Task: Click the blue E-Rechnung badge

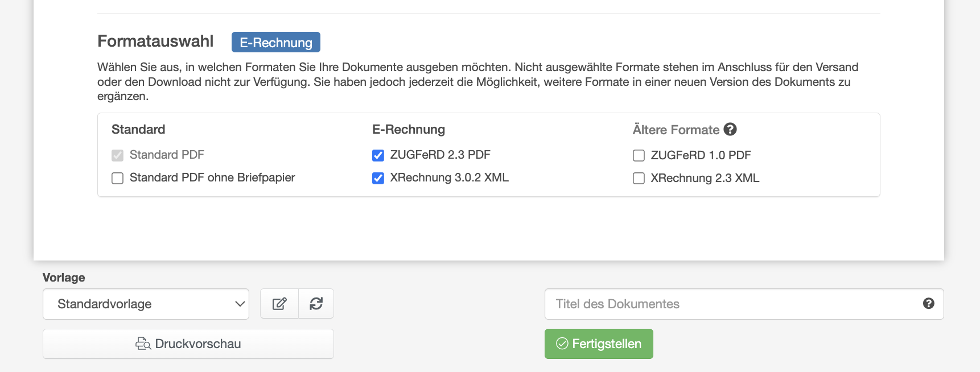Action: point(276,43)
